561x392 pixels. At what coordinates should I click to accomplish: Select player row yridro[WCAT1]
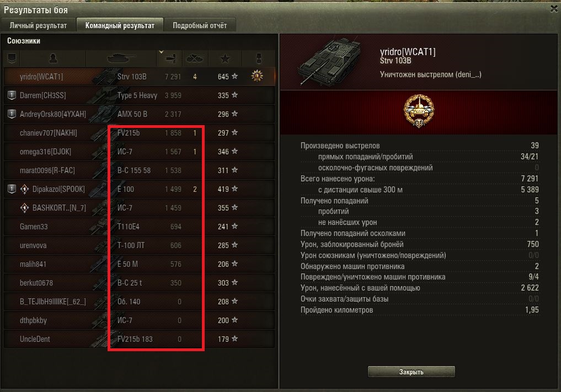click(140, 77)
